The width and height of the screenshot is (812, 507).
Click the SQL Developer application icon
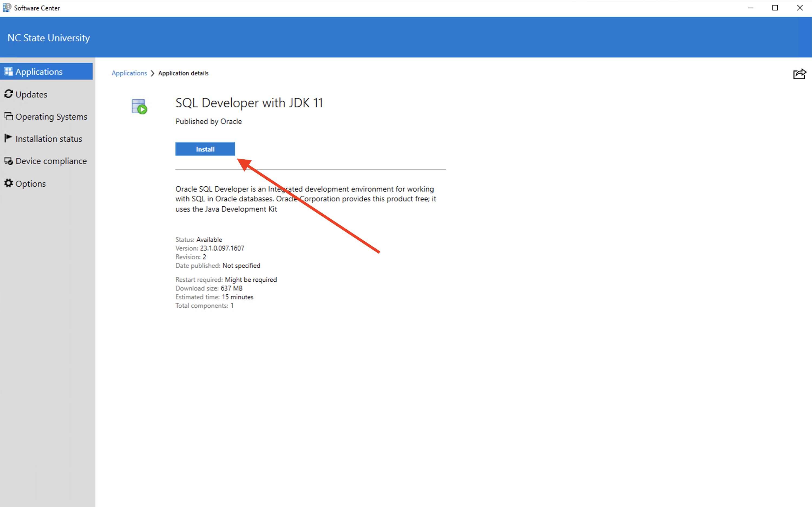point(139,106)
